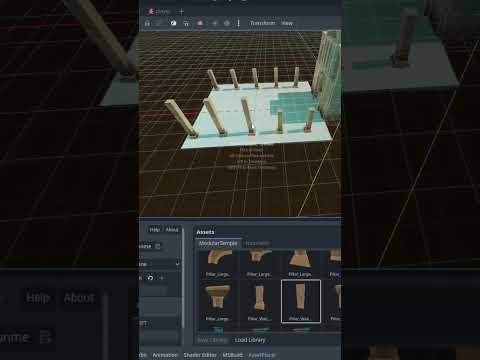Open the three-dot options in viewport toolbar
Viewport: 480px width, 360px height.
(238, 23)
